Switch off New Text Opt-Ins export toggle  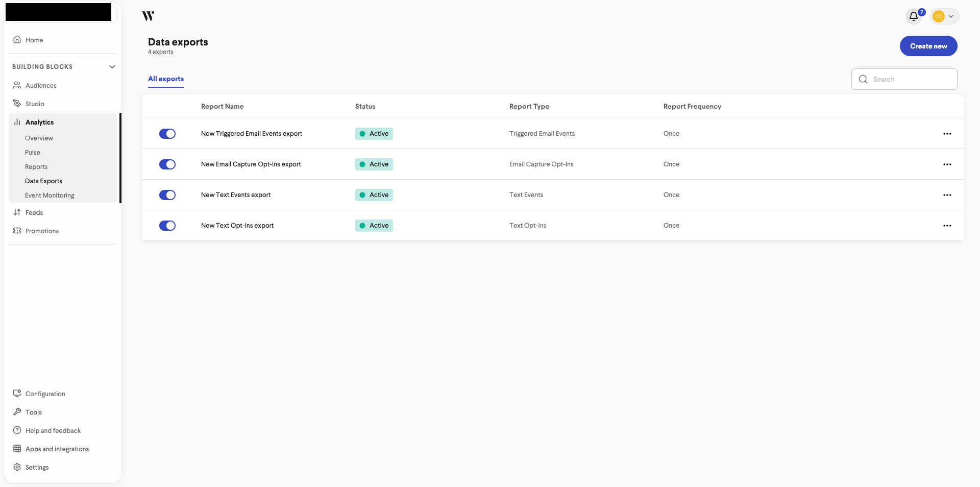coord(167,226)
